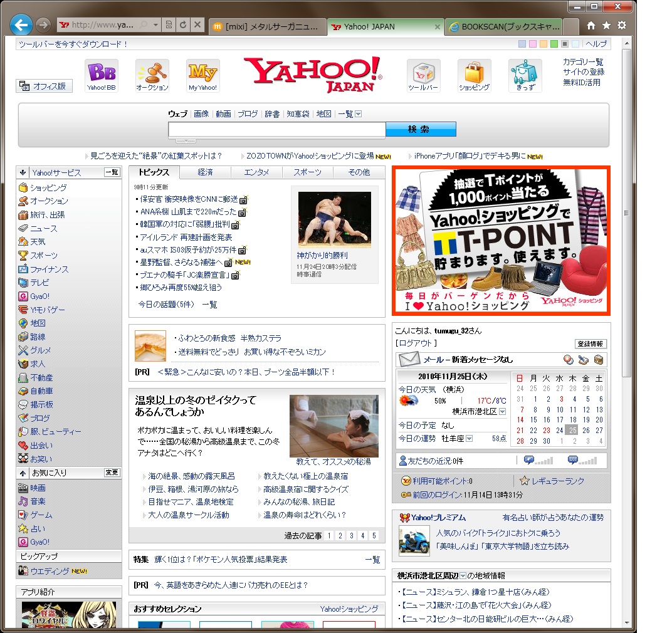Click the 変更 button beside お気に入り
Image resolution: width=672 pixels, height=633 pixels.
(x=112, y=473)
